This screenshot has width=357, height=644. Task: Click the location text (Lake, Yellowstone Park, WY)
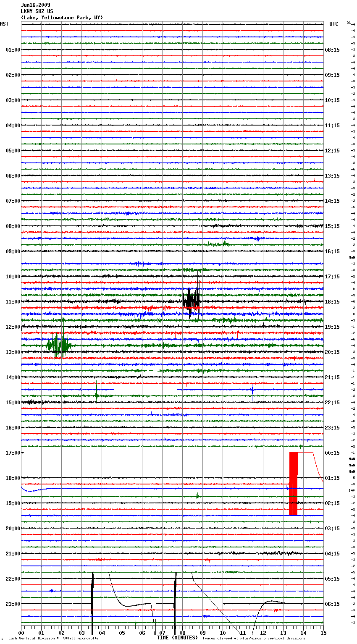[62, 18]
